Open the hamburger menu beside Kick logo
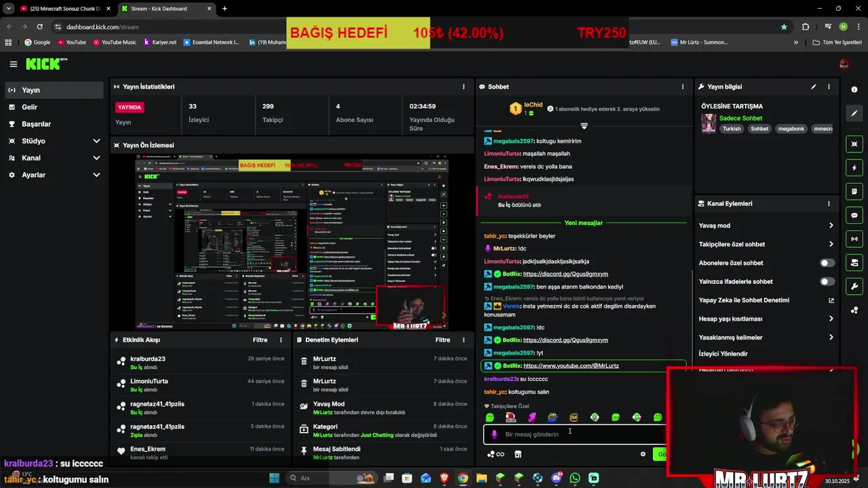The height and width of the screenshot is (488, 868). 13,64
